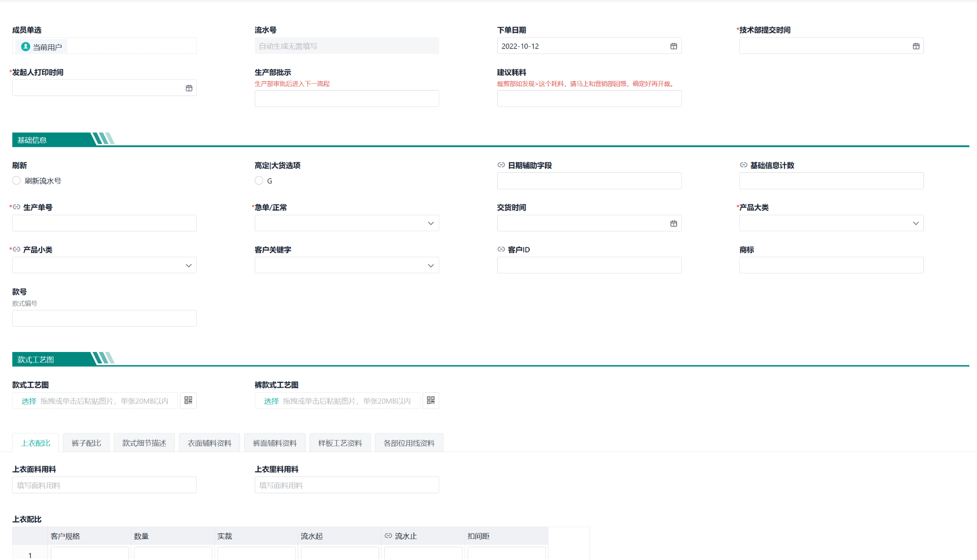Click the 上衣面料用料 input field
This screenshot has width=977, height=560.
(x=104, y=485)
